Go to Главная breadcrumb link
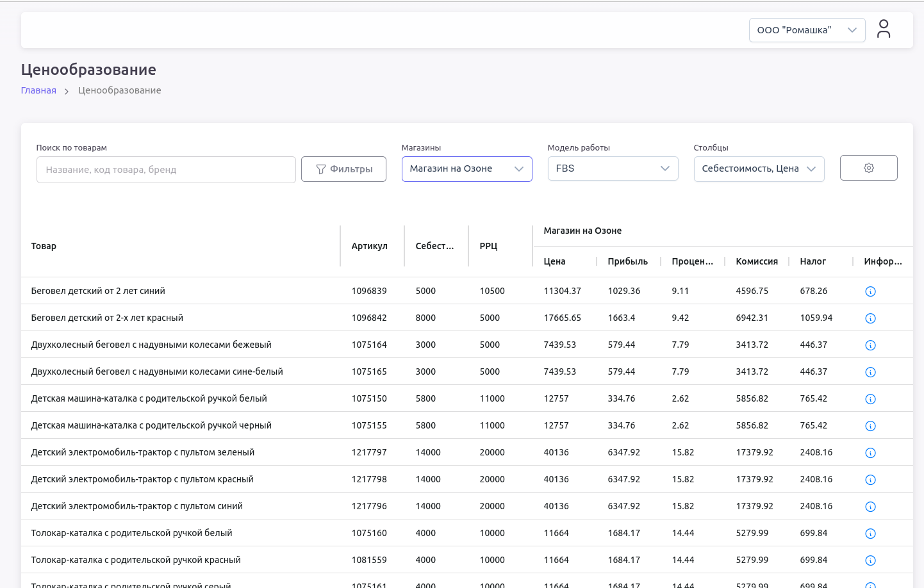This screenshot has height=588, width=924. [38, 90]
